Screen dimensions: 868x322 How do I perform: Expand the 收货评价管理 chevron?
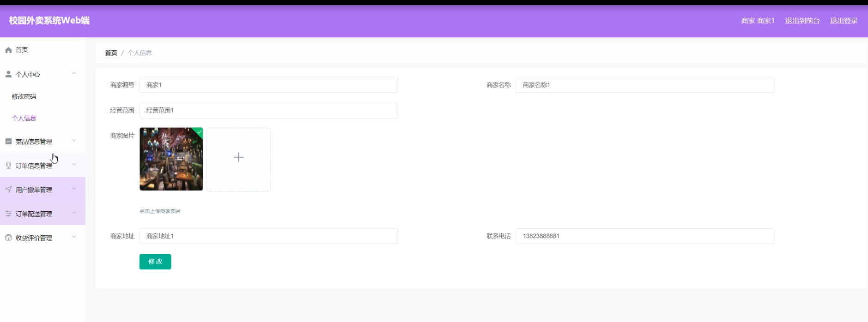click(x=74, y=237)
